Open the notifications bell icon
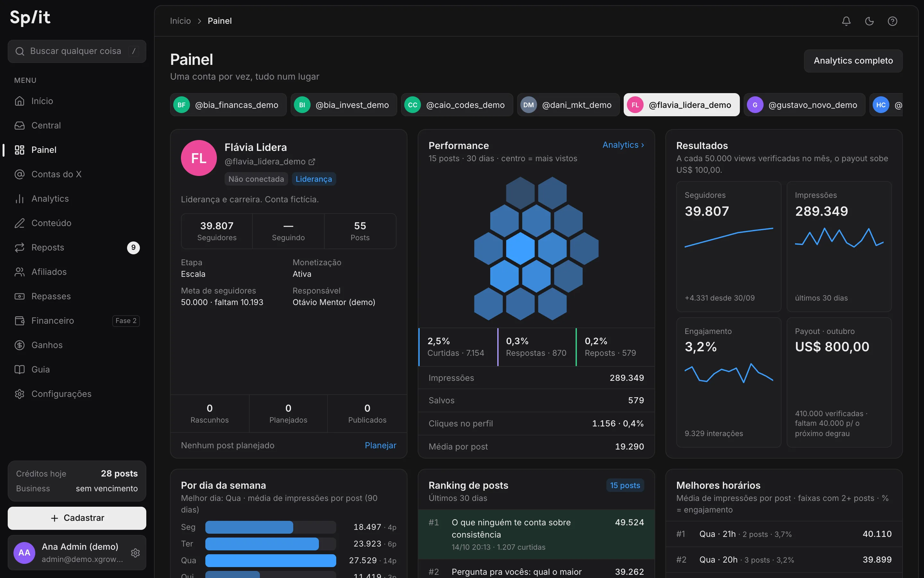The image size is (924, 578). click(846, 21)
